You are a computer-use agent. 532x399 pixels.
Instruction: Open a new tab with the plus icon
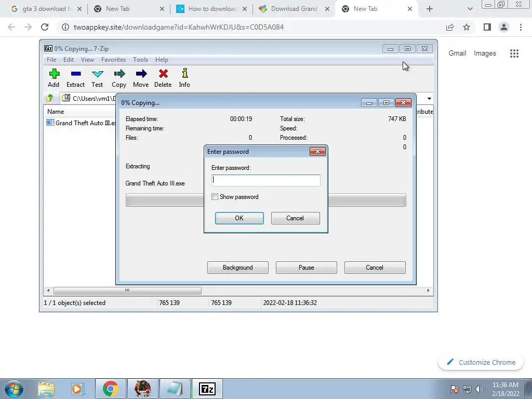(430, 9)
